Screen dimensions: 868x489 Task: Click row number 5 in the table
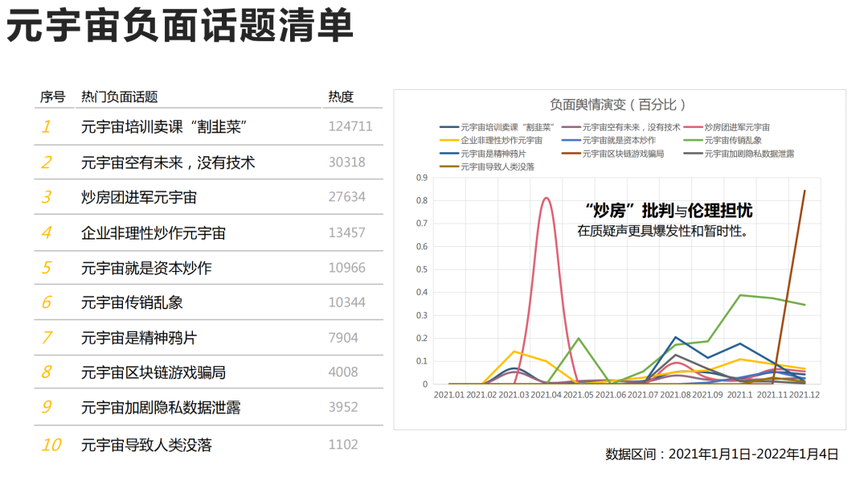[x=47, y=268]
